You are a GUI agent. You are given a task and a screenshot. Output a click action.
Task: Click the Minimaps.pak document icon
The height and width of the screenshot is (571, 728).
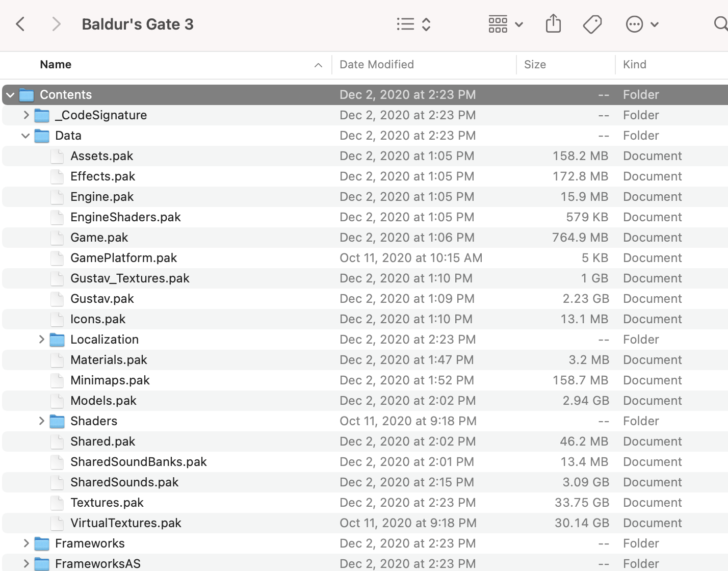[57, 380]
